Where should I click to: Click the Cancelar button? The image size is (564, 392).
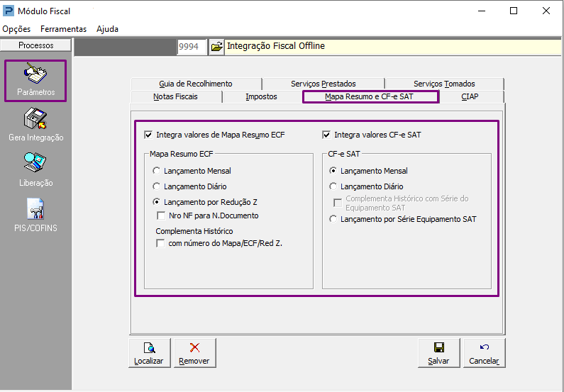(x=484, y=353)
